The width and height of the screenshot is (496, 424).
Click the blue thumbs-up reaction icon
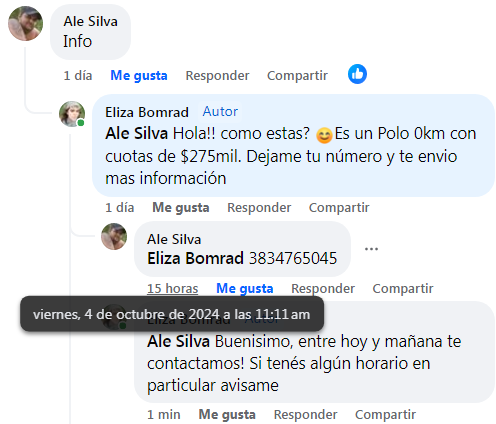[x=357, y=74]
